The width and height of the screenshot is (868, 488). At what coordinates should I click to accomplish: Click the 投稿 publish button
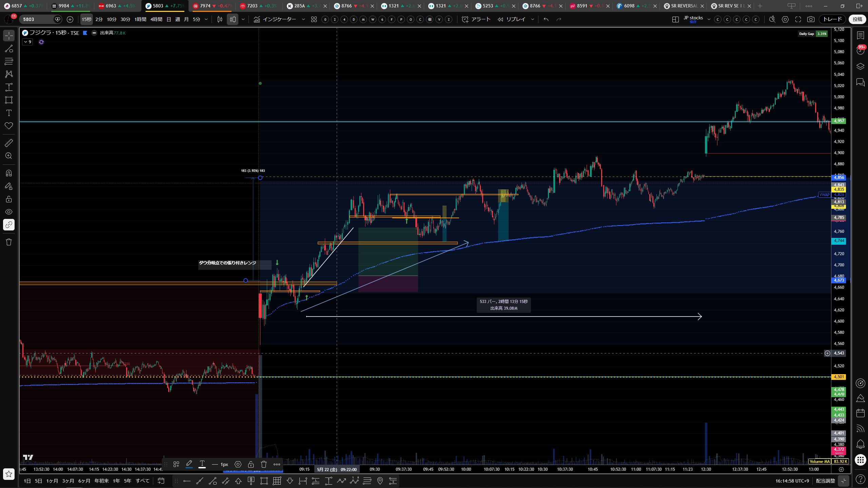[857, 19]
